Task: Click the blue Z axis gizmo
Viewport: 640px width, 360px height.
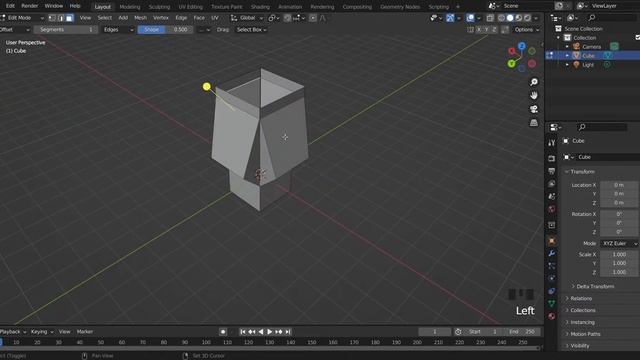Action: pos(522,46)
